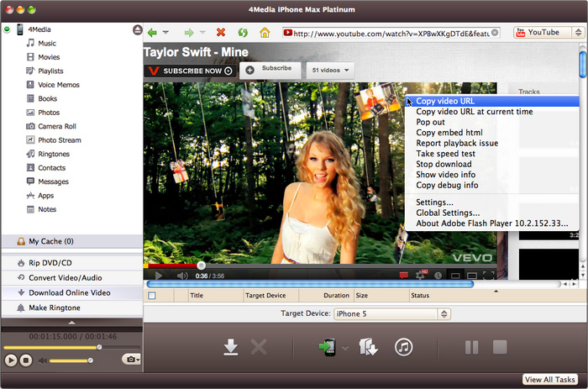Click the download arrow icon in bottom toolbar

231,347
